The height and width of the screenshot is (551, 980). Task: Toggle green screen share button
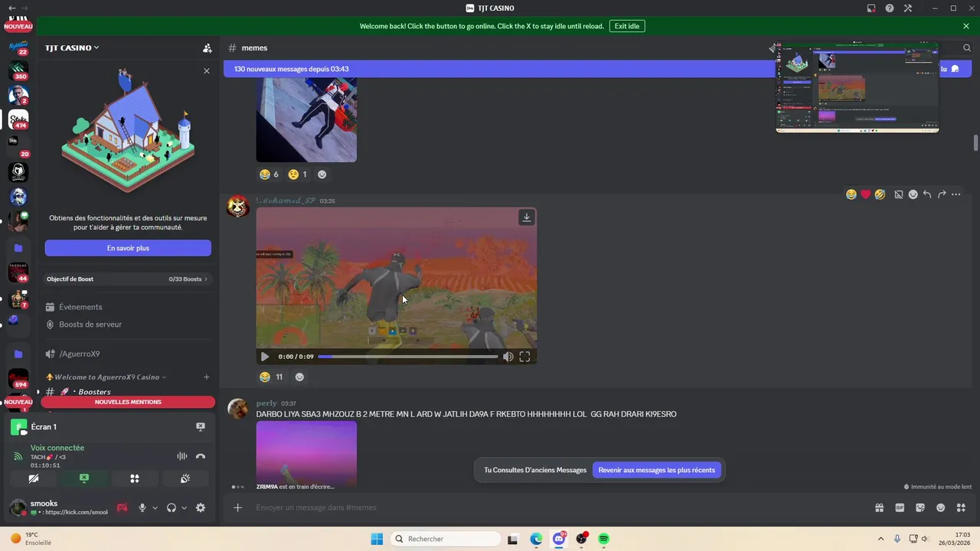84,478
